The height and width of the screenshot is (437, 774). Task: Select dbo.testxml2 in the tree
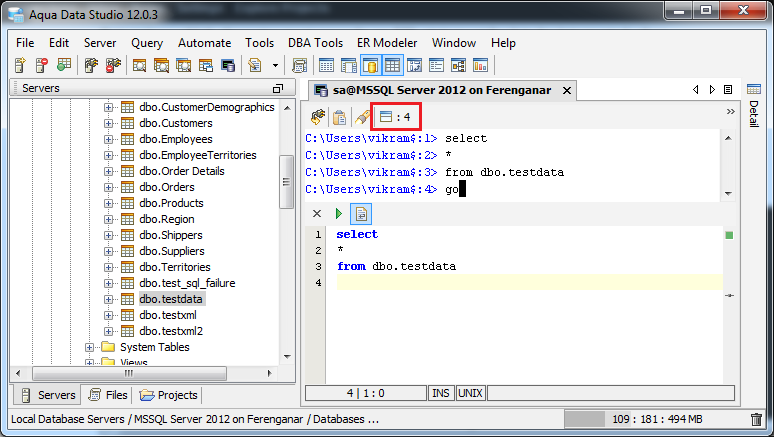coord(171,331)
